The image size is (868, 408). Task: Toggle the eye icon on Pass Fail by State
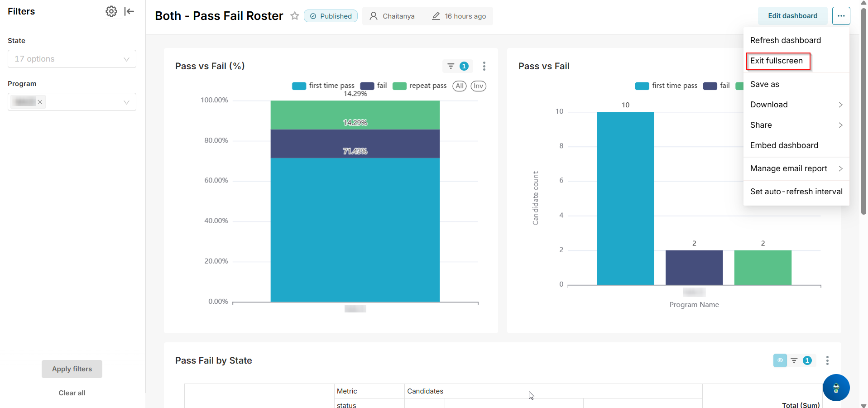pos(780,360)
